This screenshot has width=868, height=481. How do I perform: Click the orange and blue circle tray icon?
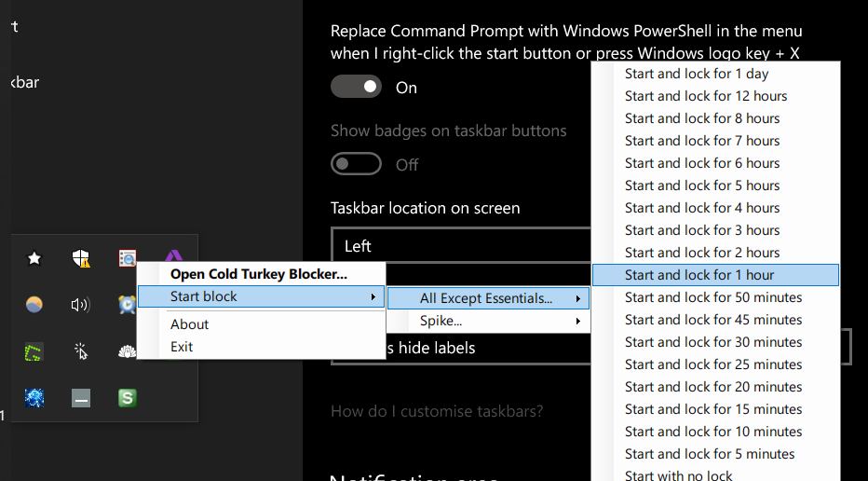coord(34,304)
